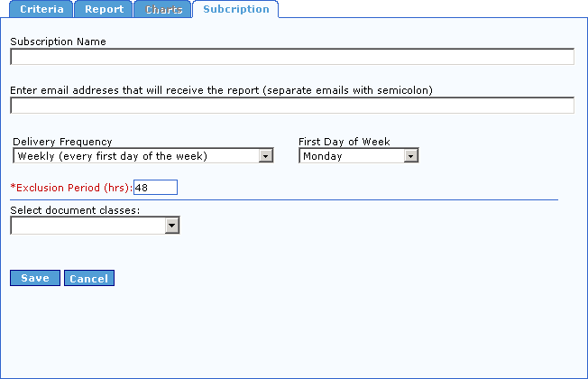Click the First Day of Week label
588x379 pixels.
tap(345, 142)
